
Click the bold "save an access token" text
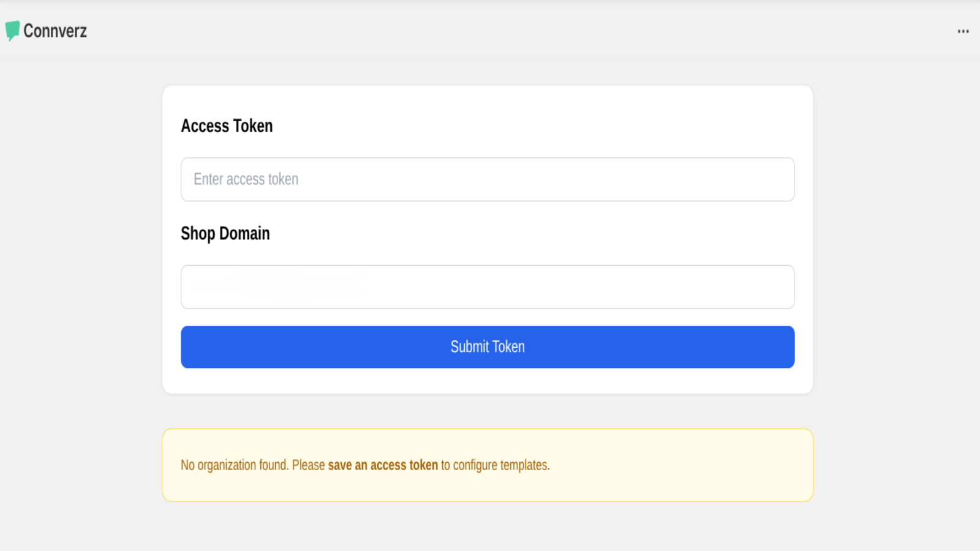coord(383,465)
